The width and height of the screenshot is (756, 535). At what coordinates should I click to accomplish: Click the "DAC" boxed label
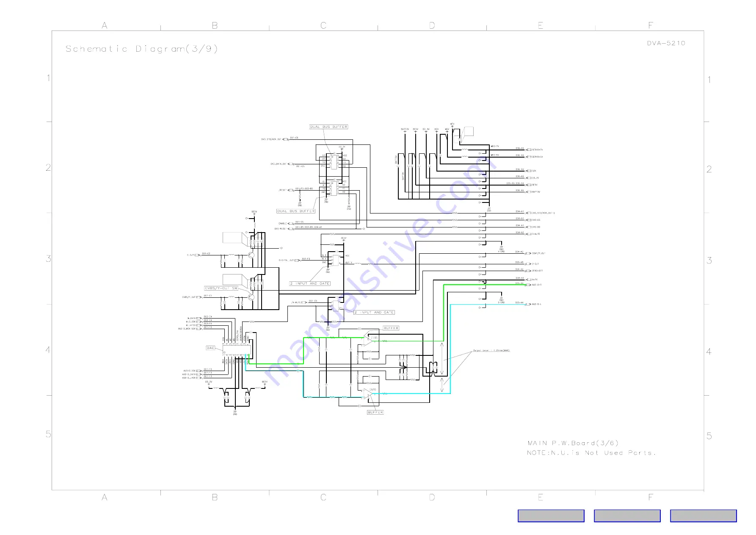pos(211,348)
